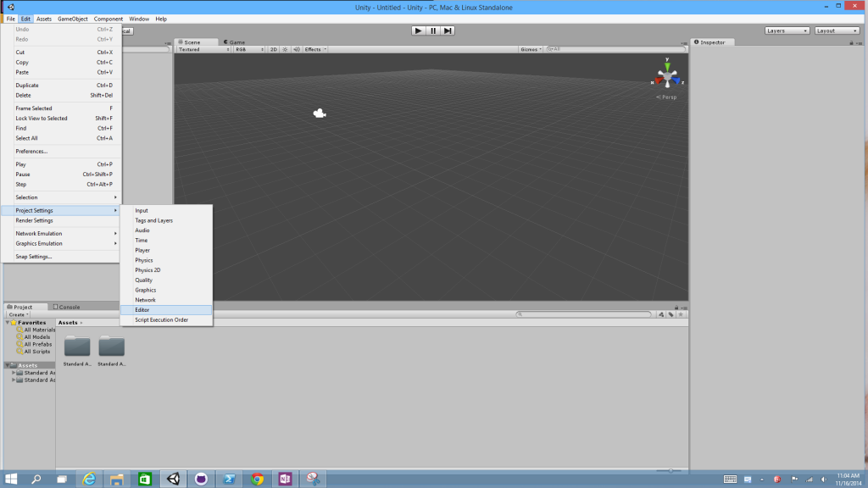This screenshot has width=868, height=488.
Task: Open the Textured draw mode dropdown
Action: point(203,49)
